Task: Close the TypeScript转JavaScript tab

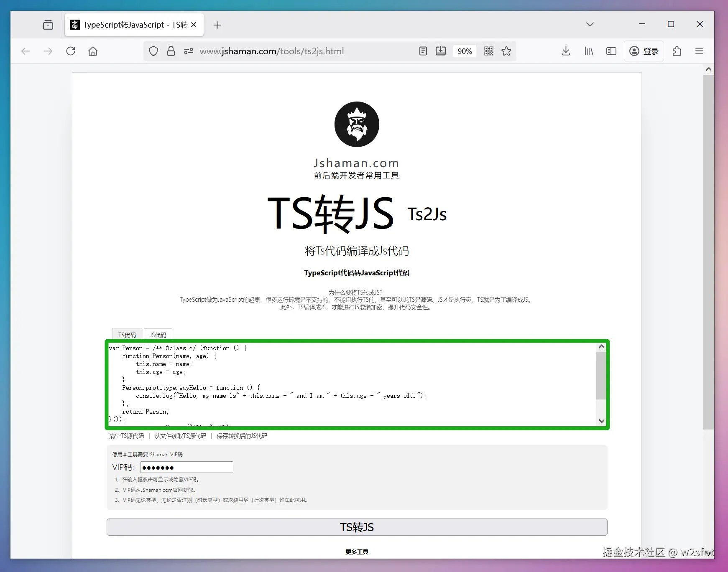Action: pyautogui.click(x=194, y=25)
